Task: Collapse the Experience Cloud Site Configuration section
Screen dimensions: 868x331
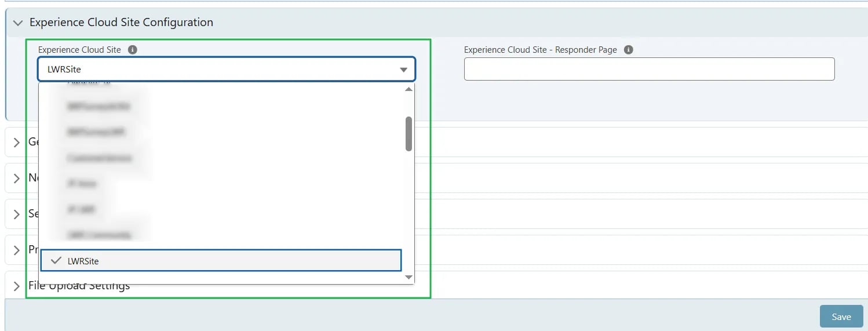Action: [x=18, y=23]
